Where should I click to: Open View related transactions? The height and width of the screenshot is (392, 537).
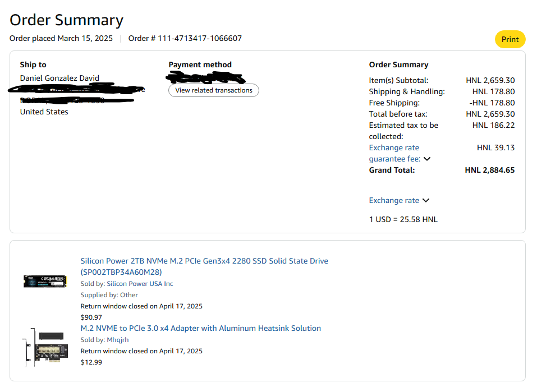(x=214, y=90)
